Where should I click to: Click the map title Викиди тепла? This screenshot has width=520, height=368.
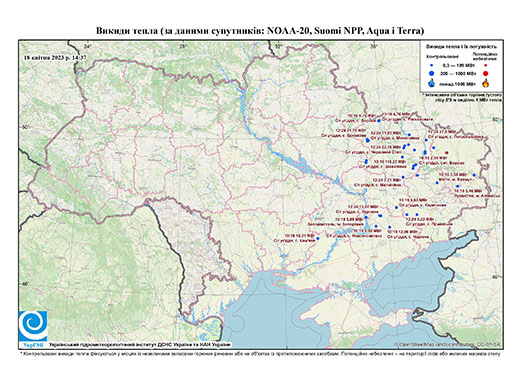(x=260, y=31)
